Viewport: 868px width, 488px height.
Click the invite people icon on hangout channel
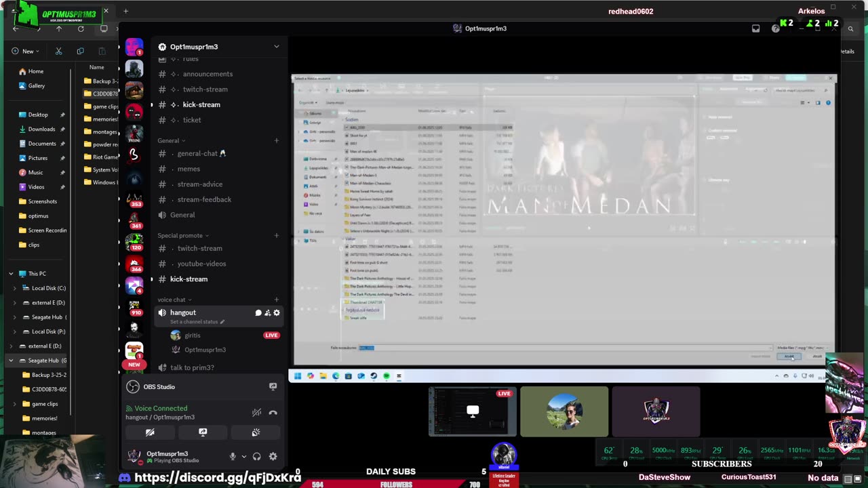tap(267, 312)
